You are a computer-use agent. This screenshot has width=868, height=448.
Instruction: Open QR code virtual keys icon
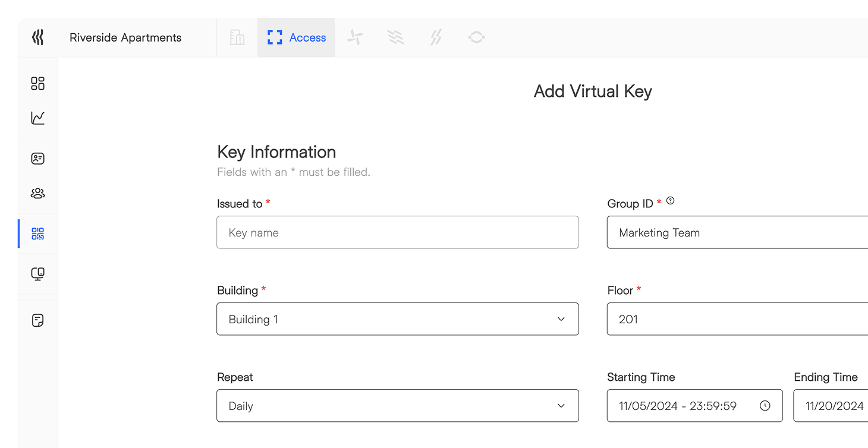37,234
